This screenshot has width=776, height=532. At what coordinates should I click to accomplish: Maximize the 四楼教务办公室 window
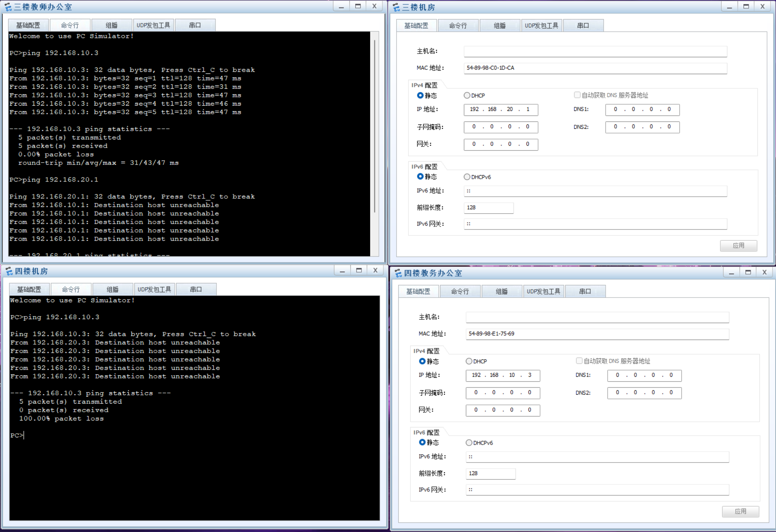748,272
